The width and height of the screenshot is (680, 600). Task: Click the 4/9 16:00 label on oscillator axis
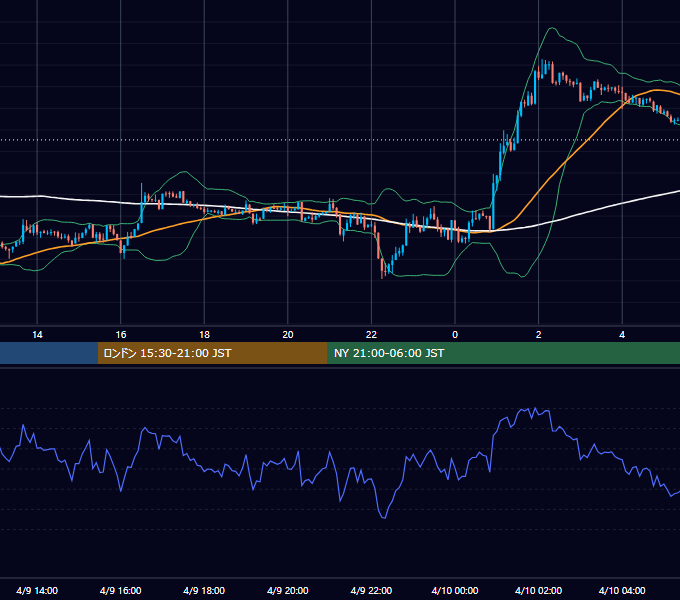pos(121,590)
